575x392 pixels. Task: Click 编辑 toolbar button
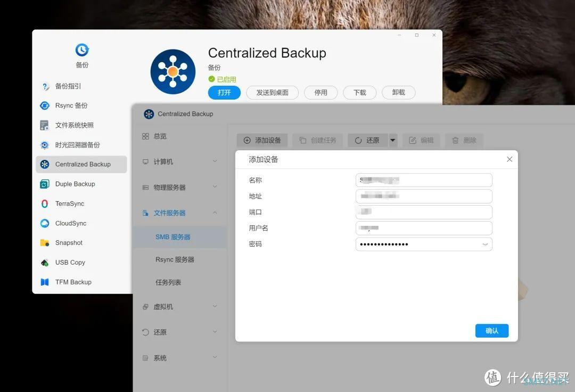coord(421,141)
